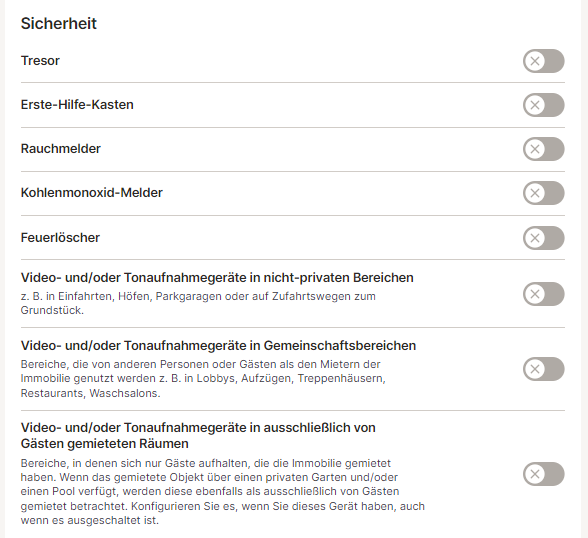Click the Gemeinschaftsbereichen option title
The width and height of the screenshot is (588, 538).
click(218, 346)
